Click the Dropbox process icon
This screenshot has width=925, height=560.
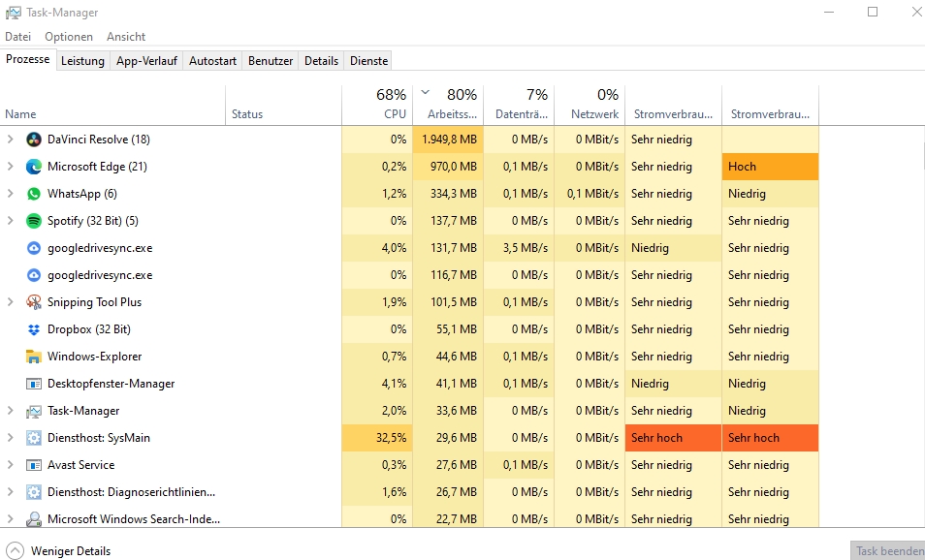coord(34,329)
